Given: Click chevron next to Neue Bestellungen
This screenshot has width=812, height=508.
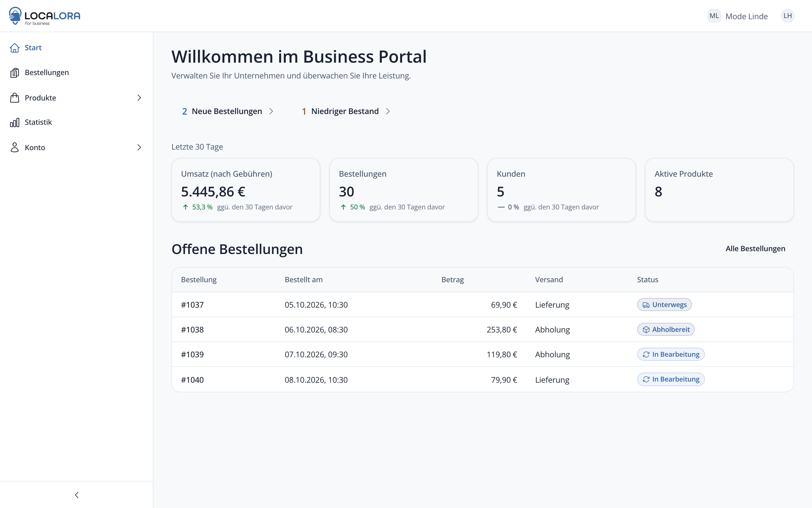Looking at the screenshot, I should (x=271, y=111).
